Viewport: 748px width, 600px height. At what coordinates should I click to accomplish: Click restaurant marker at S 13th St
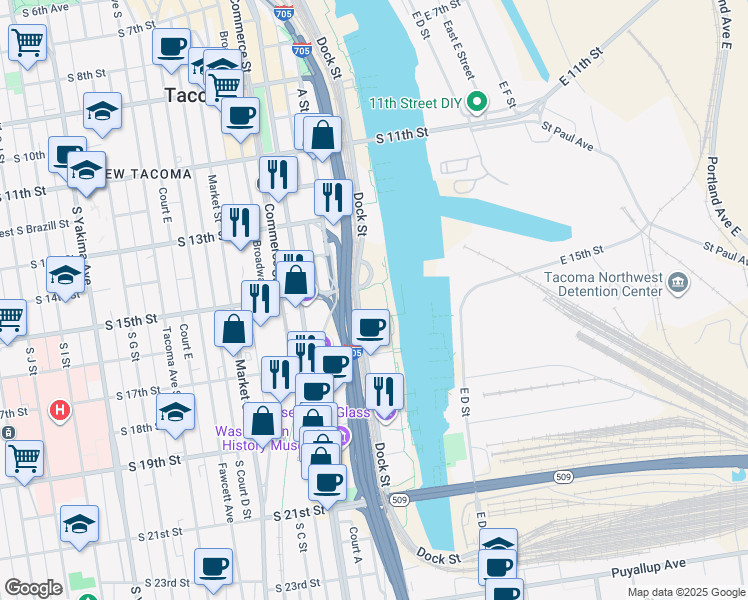[x=241, y=226]
